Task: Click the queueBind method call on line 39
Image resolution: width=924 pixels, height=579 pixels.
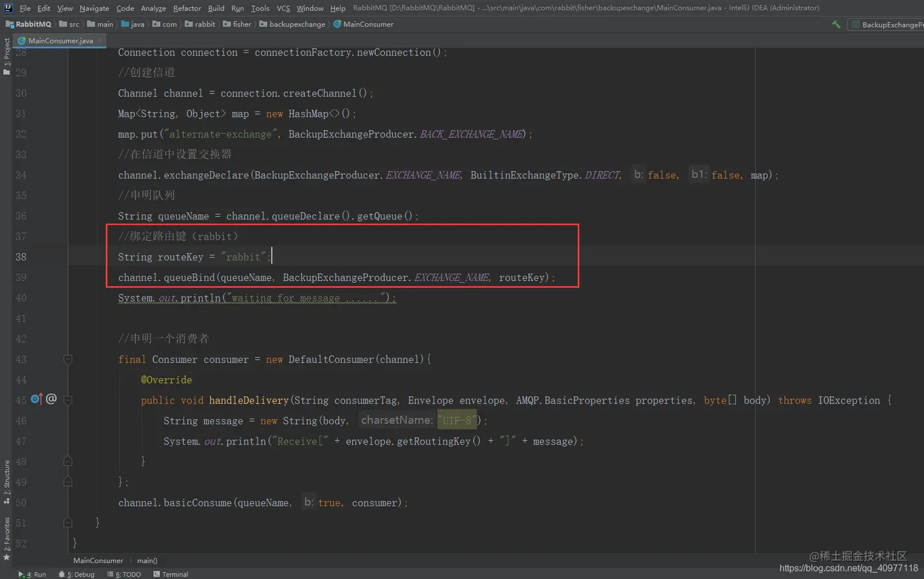Action: (x=189, y=278)
